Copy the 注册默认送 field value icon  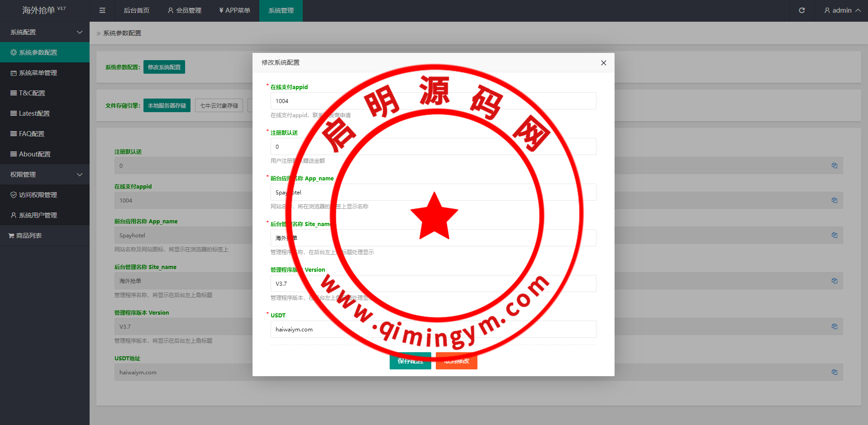tap(834, 165)
